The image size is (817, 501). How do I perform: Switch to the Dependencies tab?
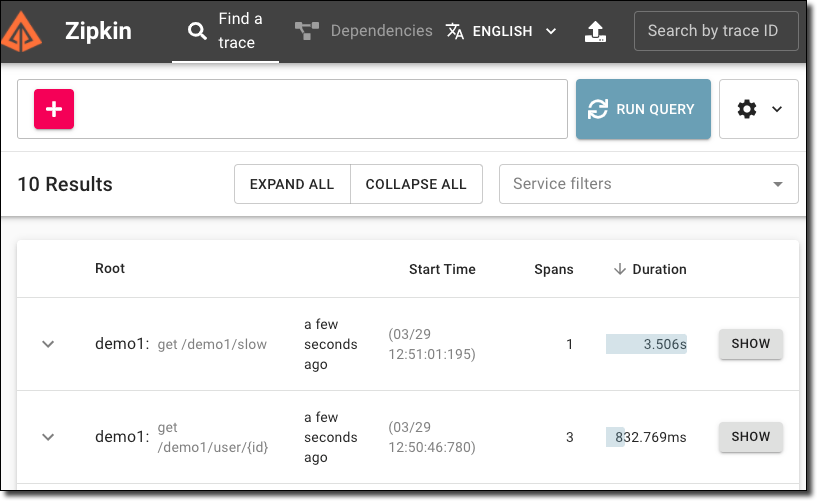click(381, 31)
